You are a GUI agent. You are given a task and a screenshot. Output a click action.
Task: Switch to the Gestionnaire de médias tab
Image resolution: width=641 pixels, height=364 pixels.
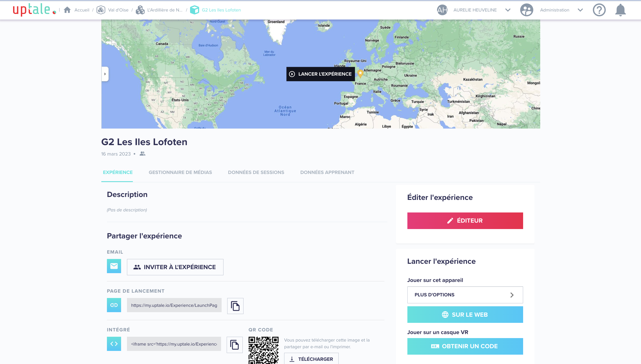pyautogui.click(x=180, y=172)
